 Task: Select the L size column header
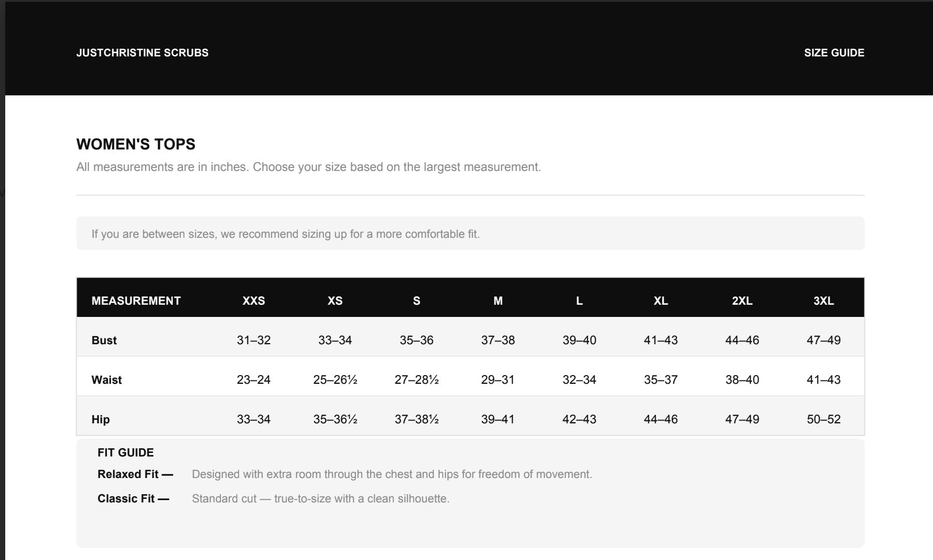coord(579,301)
